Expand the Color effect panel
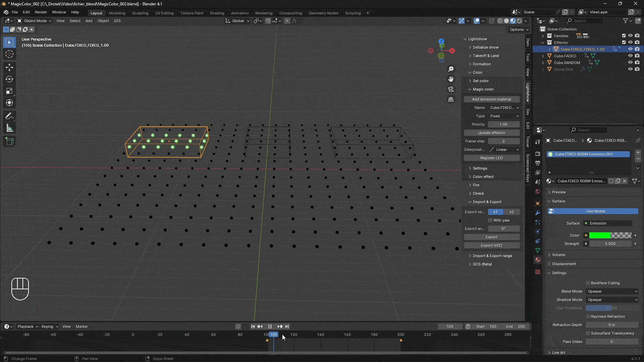644x362 pixels. (483, 177)
